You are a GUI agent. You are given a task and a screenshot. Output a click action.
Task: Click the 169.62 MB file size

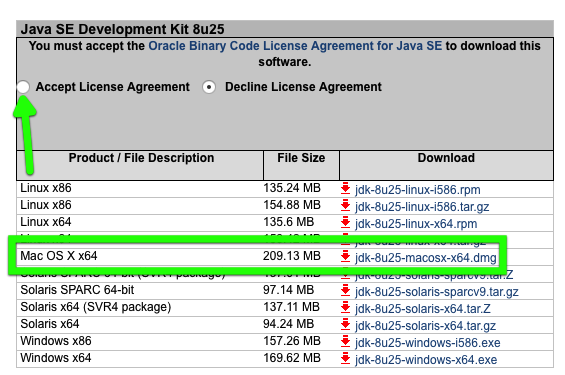292,358
